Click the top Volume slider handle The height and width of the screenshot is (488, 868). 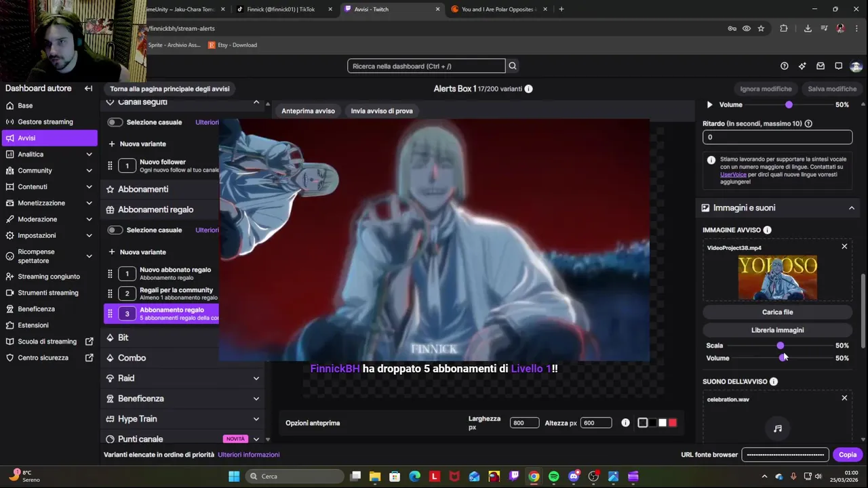click(x=789, y=105)
